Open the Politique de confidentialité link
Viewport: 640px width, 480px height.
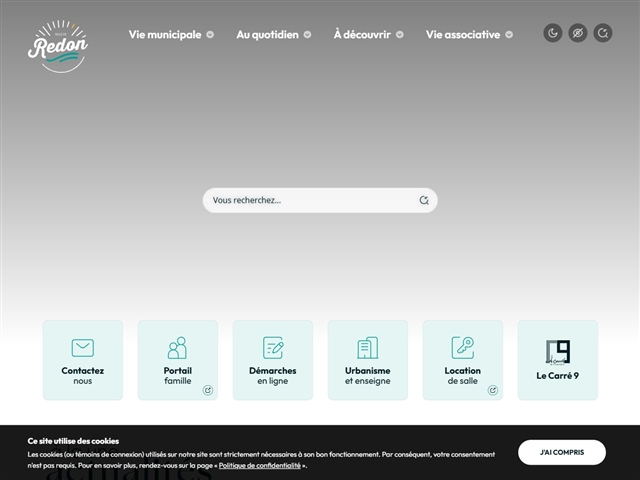(x=260, y=465)
